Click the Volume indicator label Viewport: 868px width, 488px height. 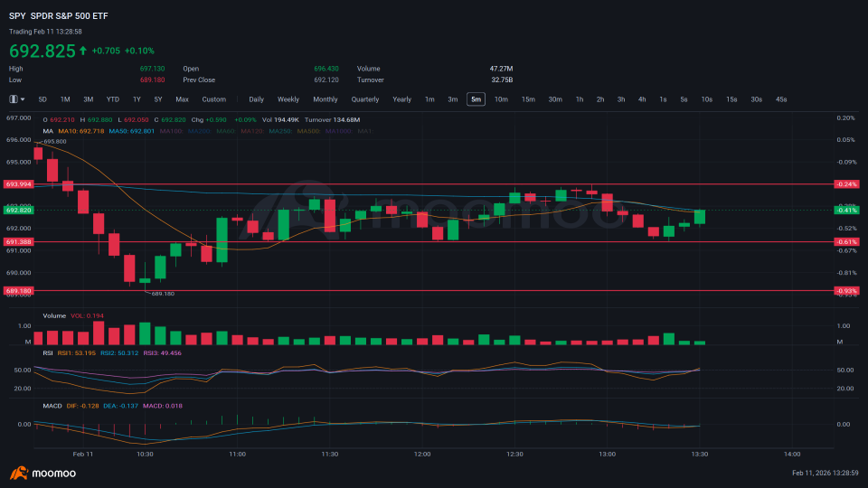tap(54, 316)
